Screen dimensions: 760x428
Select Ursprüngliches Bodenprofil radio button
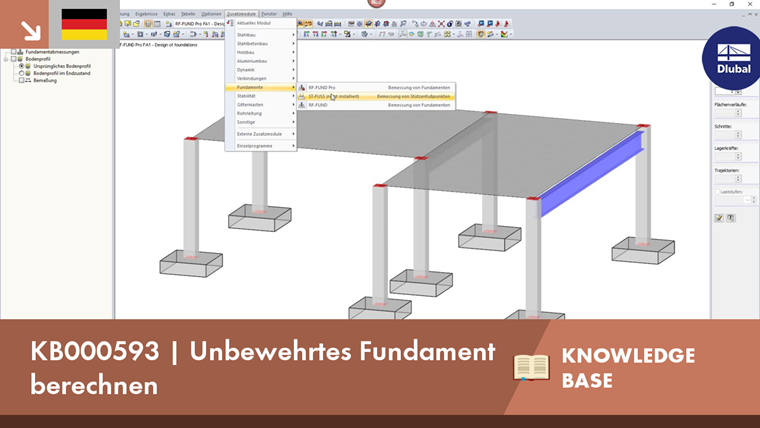(x=21, y=66)
